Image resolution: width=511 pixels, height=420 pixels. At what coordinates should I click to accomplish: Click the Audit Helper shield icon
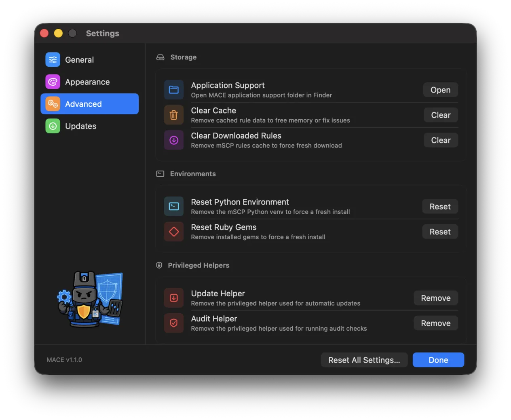[174, 323]
